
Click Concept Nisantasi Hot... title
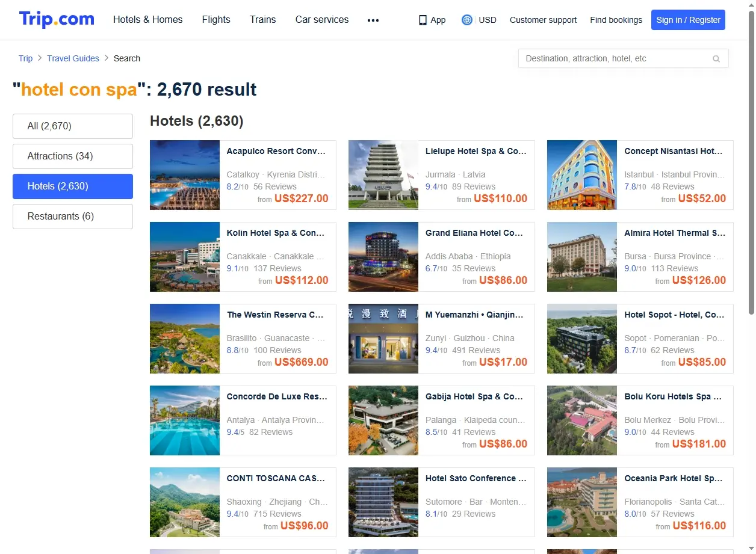tap(674, 151)
